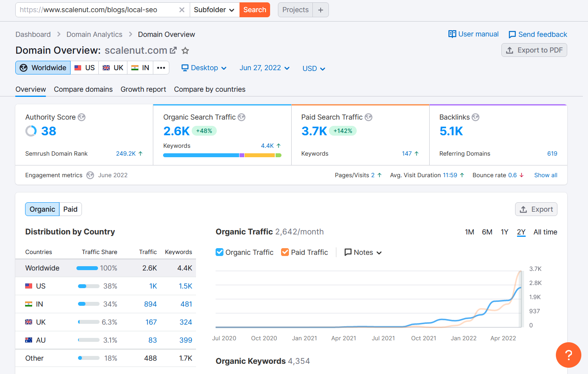Click the Engagement metrics globe icon
Image resolution: width=588 pixels, height=374 pixels.
[90, 175]
